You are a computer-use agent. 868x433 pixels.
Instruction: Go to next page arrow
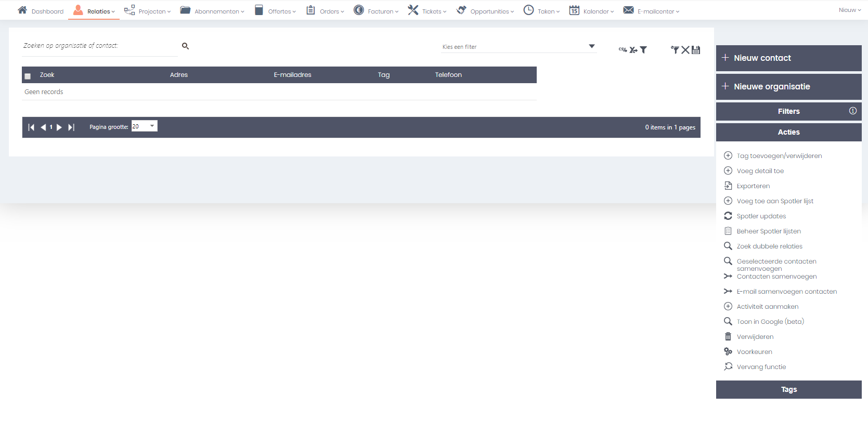point(59,127)
